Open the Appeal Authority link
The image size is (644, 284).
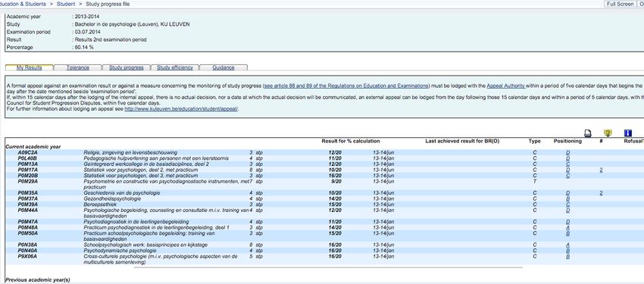coord(505,86)
